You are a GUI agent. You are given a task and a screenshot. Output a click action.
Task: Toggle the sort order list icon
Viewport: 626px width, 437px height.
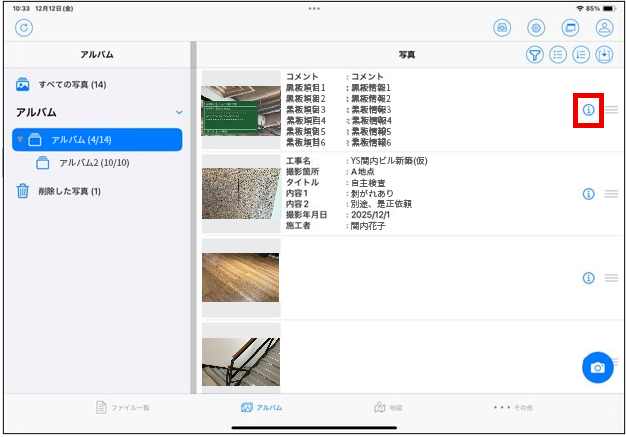pos(582,55)
